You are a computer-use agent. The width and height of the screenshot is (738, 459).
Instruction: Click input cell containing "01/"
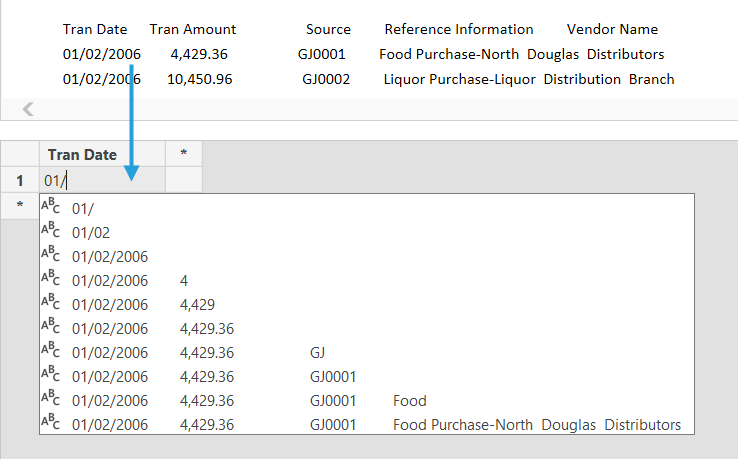point(101,180)
